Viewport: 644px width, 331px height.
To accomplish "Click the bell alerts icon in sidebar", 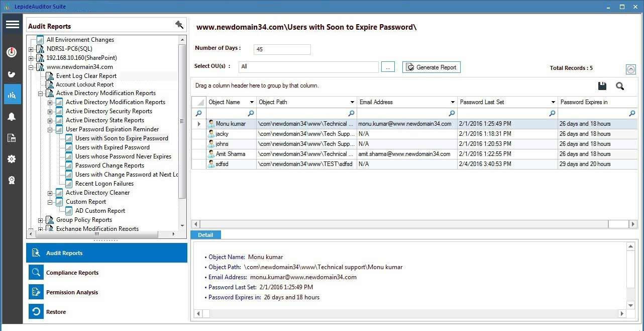I will click(x=12, y=117).
